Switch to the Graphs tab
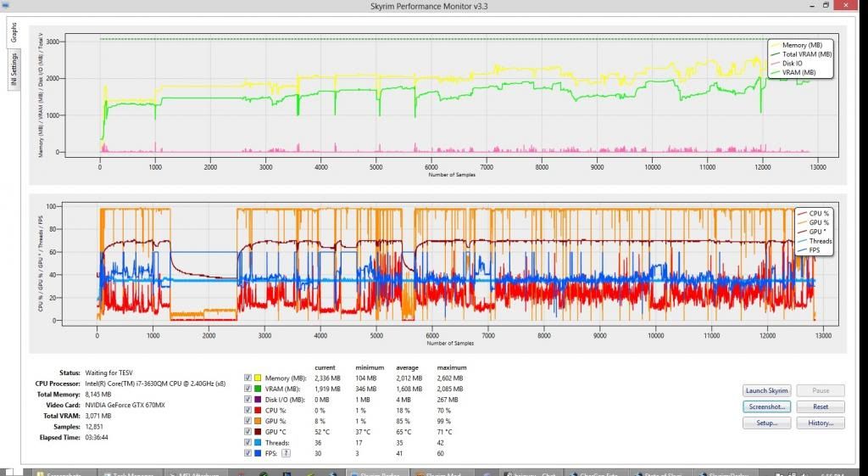The image size is (868, 476). pos(14,32)
